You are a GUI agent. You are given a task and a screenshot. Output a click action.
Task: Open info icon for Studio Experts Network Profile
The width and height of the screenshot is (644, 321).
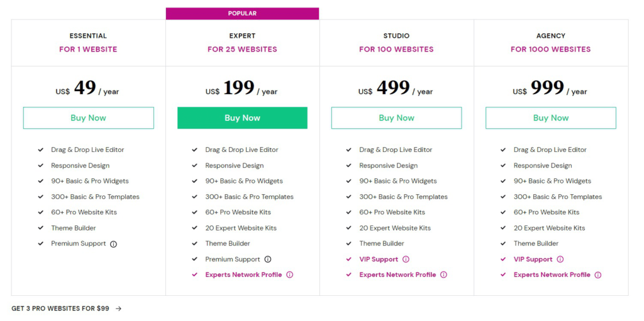pos(443,275)
